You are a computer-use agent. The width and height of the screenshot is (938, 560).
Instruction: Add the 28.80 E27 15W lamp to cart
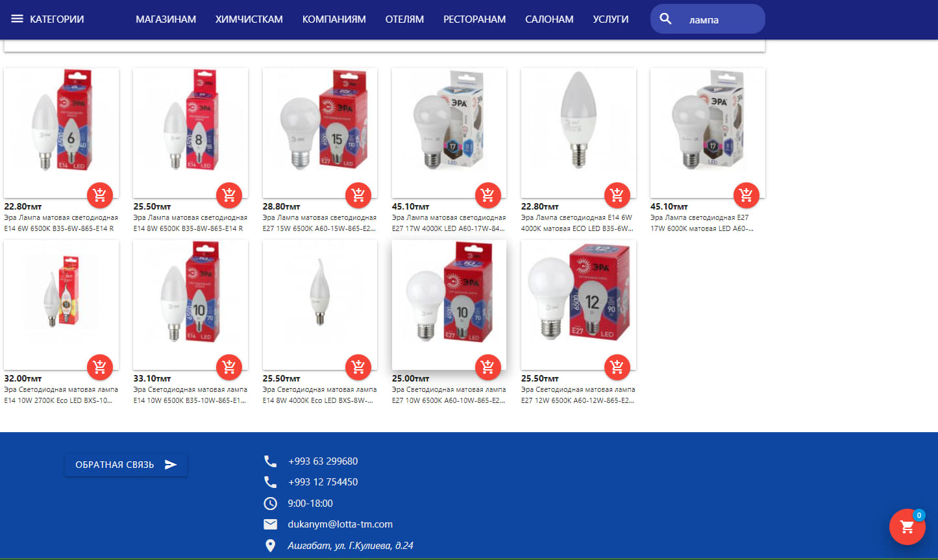click(358, 194)
